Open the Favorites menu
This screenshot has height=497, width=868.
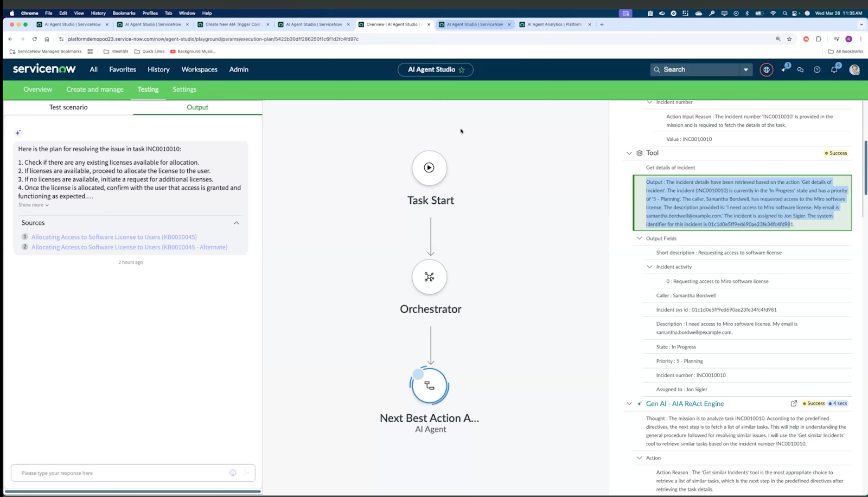coord(123,69)
